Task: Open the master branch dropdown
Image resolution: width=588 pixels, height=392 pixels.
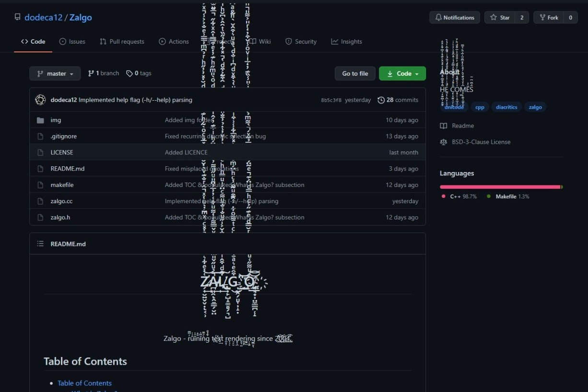Action: (x=55, y=73)
